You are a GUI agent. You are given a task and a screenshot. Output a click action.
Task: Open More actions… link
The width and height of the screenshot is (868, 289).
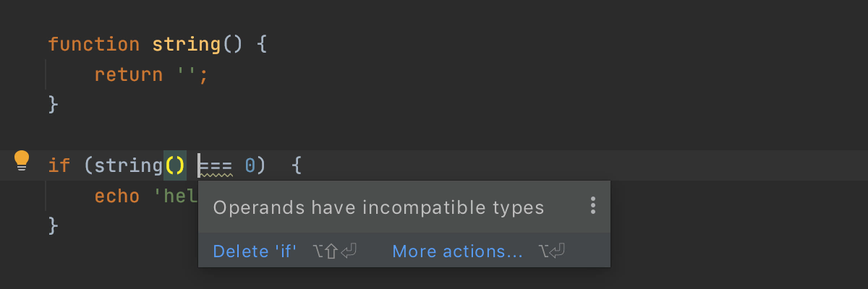[x=457, y=251]
